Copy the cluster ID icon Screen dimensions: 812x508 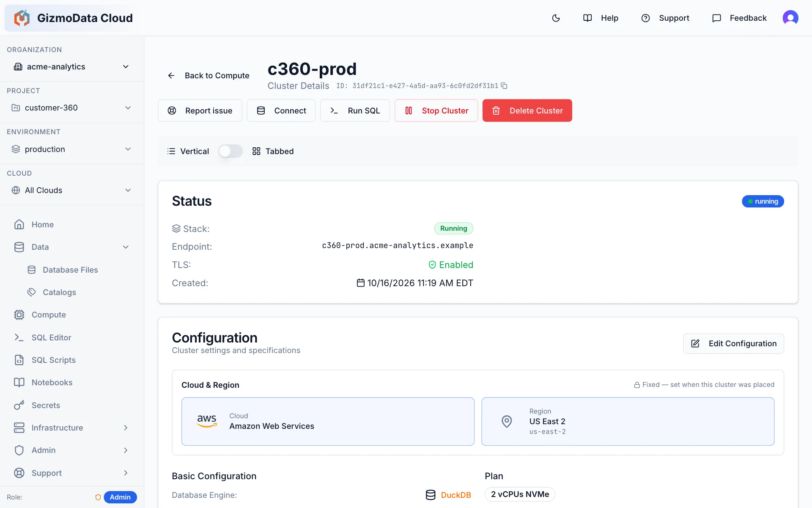point(504,86)
